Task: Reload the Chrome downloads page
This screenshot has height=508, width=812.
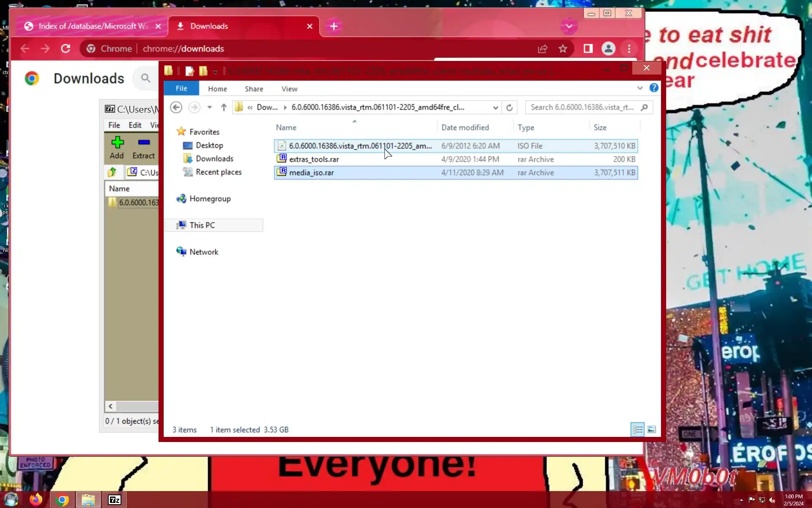Action: pyautogui.click(x=66, y=49)
